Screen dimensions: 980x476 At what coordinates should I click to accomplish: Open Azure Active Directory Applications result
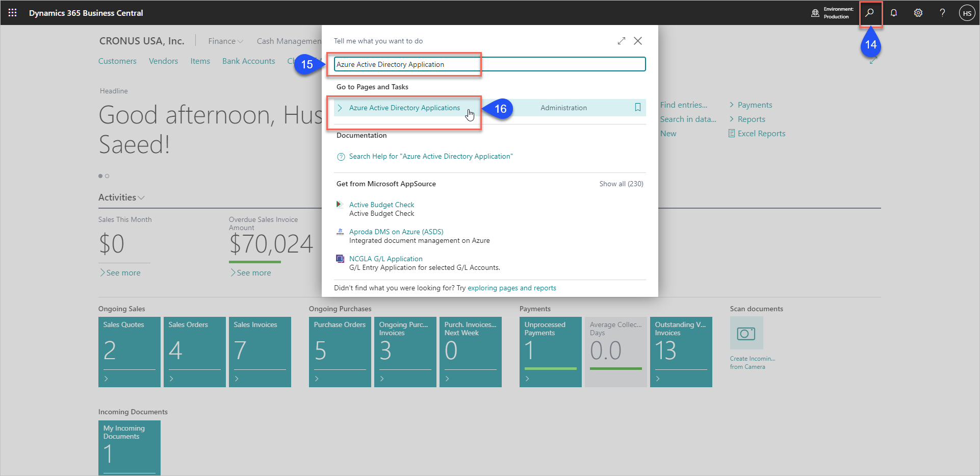click(x=404, y=108)
